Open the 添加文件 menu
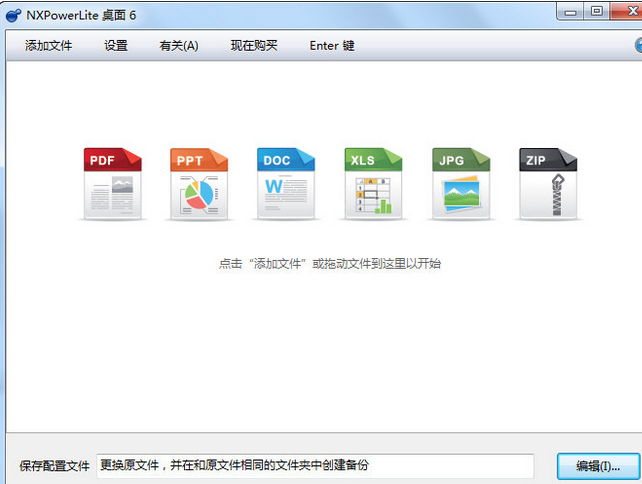Image resolution: width=642 pixels, height=484 pixels. (48, 45)
